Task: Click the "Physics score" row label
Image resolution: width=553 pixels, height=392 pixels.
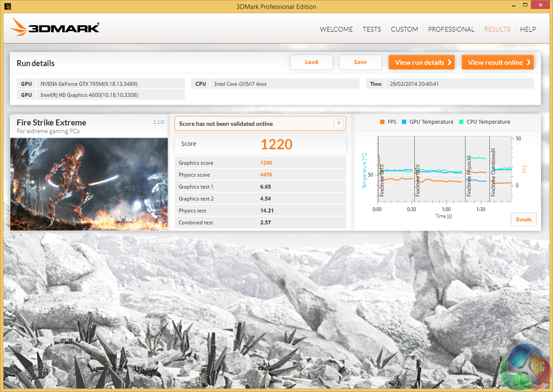Action: [194, 175]
